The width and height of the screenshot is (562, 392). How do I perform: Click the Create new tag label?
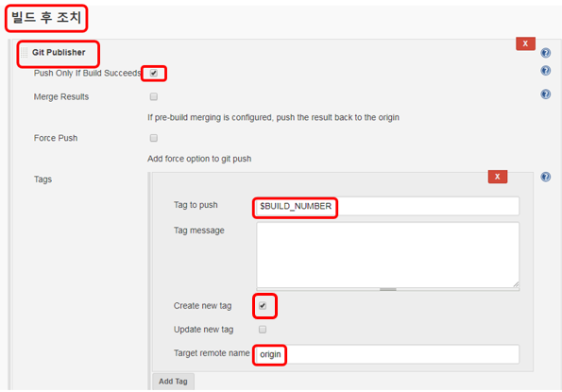coord(202,306)
